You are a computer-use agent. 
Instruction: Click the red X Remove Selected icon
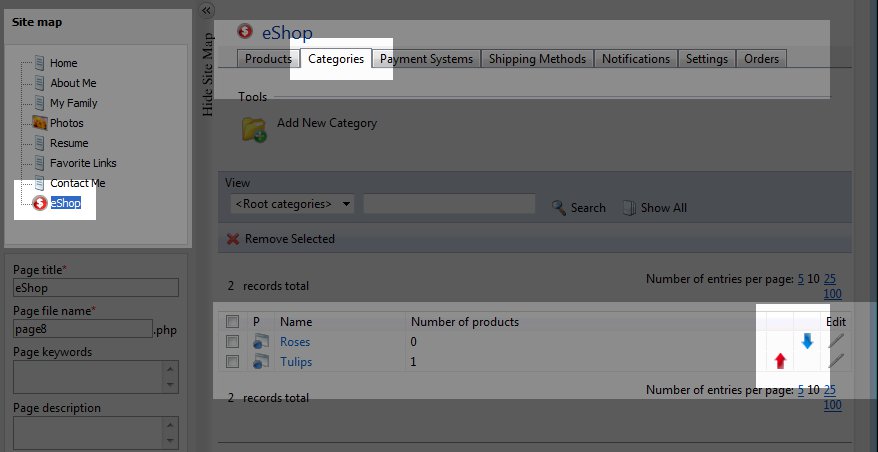[233, 239]
